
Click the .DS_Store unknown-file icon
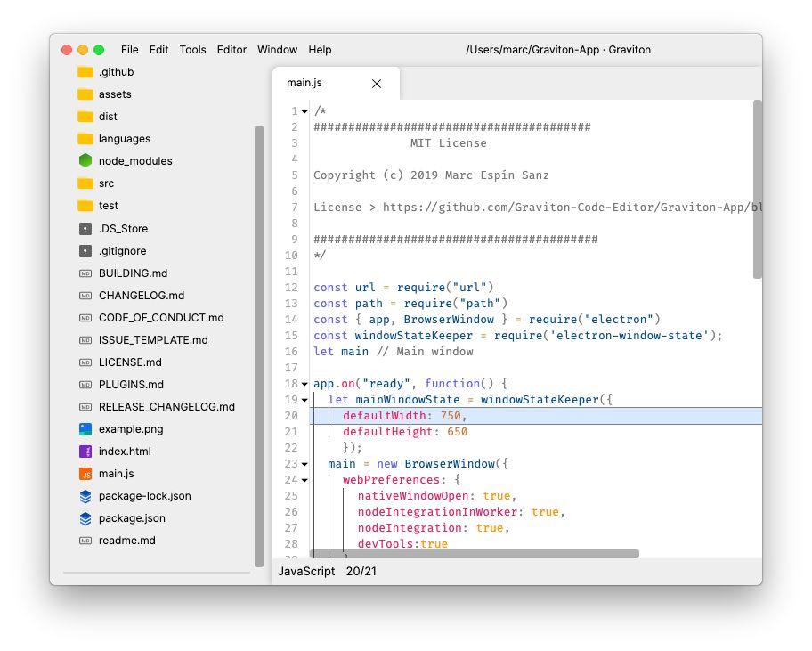click(85, 228)
